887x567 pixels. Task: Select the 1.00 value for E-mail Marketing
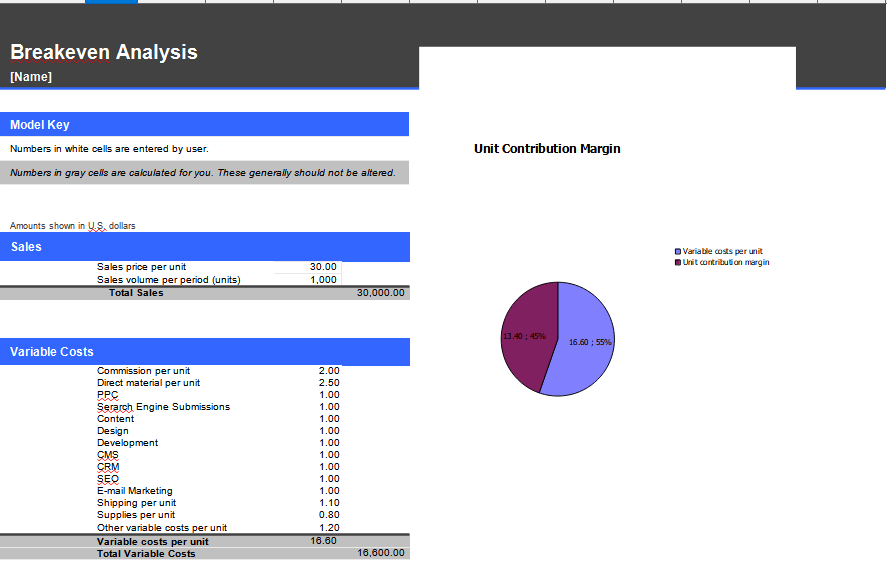(x=329, y=491)
